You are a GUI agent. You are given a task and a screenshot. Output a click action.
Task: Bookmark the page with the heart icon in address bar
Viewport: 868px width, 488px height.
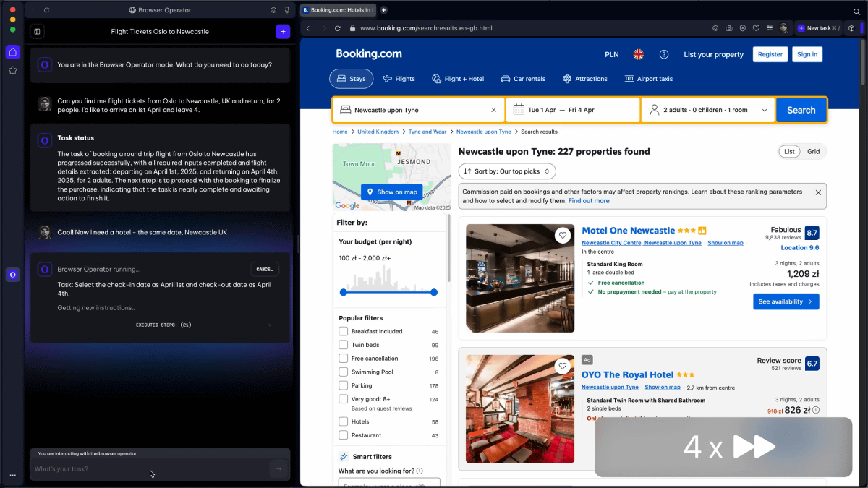(x=756, y=28)
